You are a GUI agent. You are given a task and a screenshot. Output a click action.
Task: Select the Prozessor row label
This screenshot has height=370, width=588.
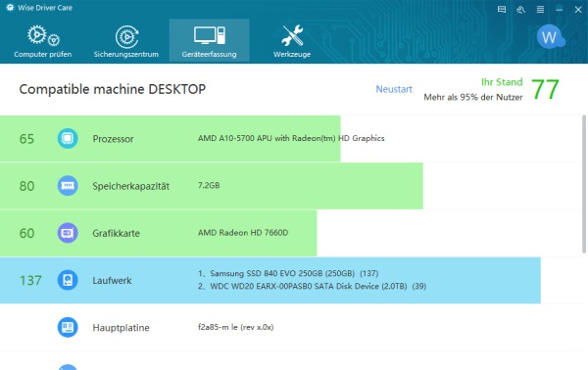pyautogui.click(x=113, y=139)
